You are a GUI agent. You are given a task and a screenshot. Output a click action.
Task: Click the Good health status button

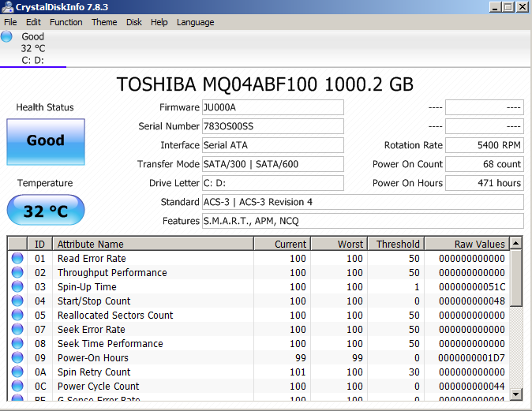pyautogui.click(x=46, y=142)
